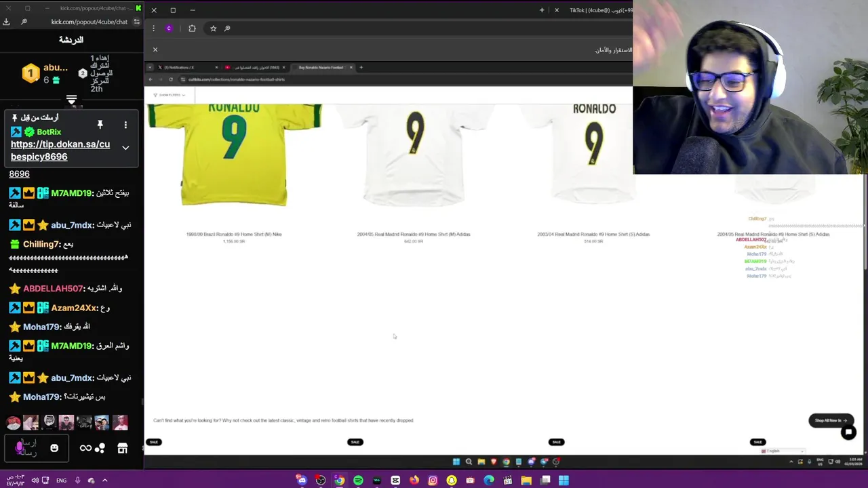The image size is (868, 488).
Task: Click zoom magnifier icon beside bookmark star
Action: (x=227, y=28)
